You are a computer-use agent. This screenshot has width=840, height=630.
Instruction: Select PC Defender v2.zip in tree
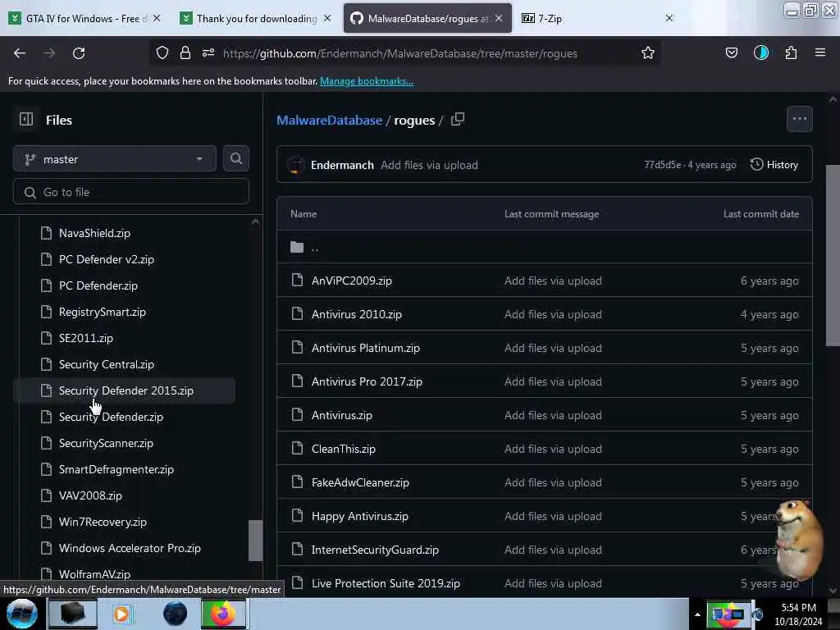[106, 259]
